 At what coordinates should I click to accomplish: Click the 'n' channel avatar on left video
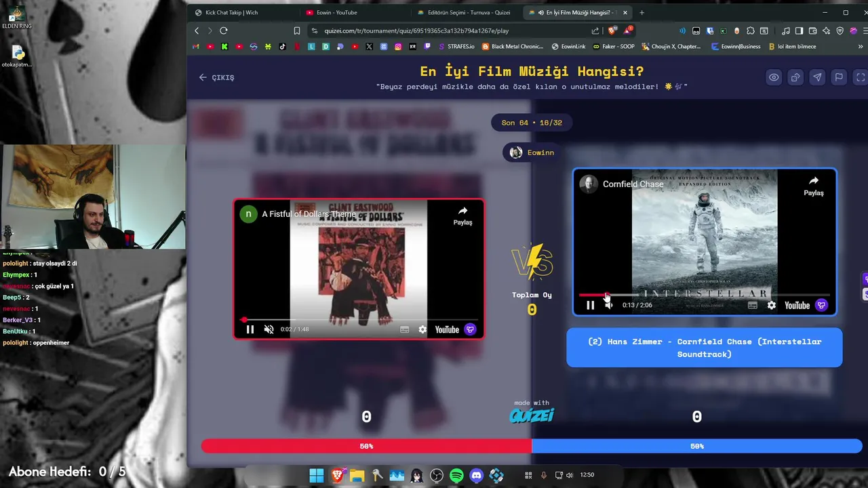point(248,214)
